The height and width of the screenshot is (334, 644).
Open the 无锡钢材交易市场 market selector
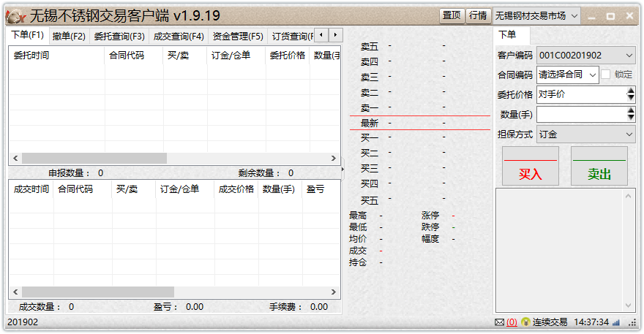coord(537,15)
